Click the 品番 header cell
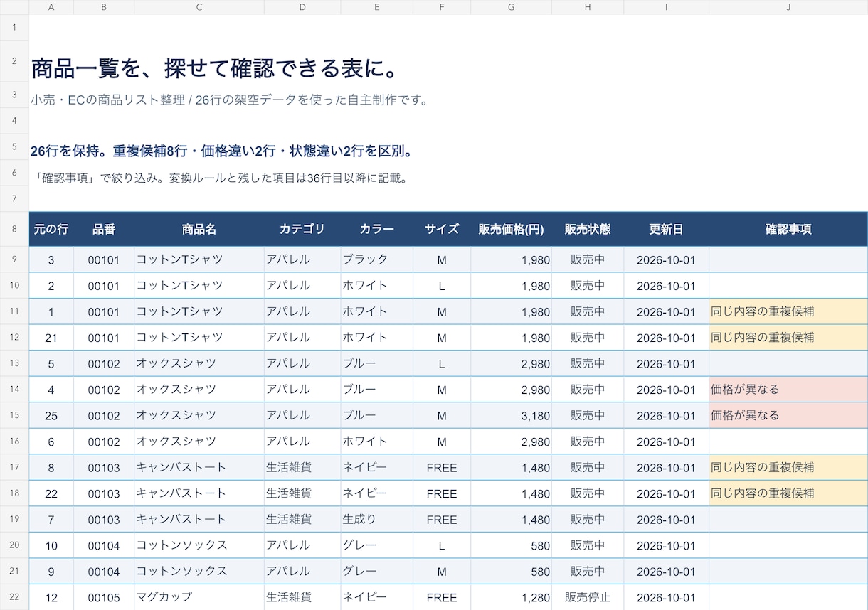 click(x=104, y=229)
